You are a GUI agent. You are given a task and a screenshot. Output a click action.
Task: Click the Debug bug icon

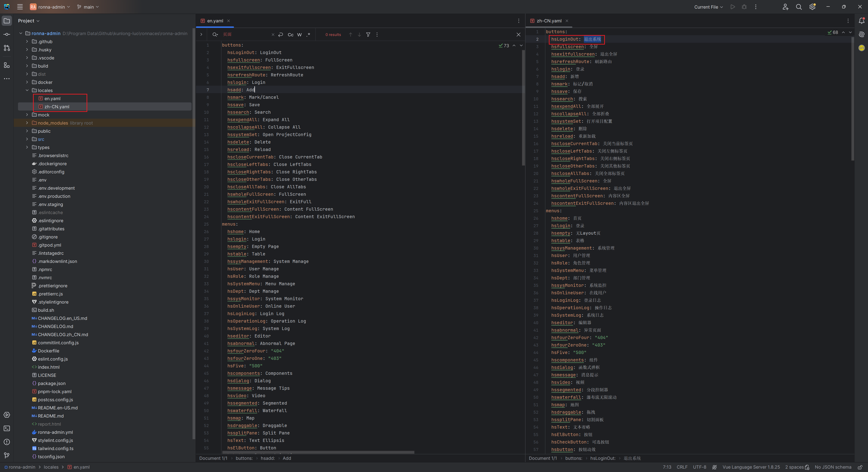pos(744,7)
